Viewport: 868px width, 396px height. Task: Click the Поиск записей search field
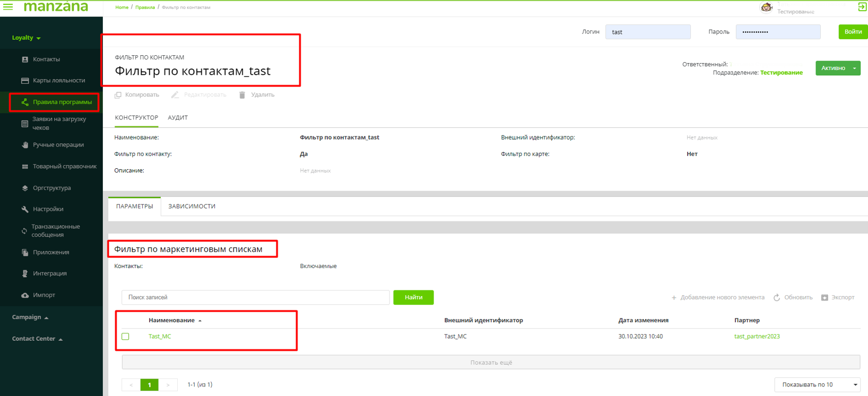pyautogui.click(x=255, y=298)
